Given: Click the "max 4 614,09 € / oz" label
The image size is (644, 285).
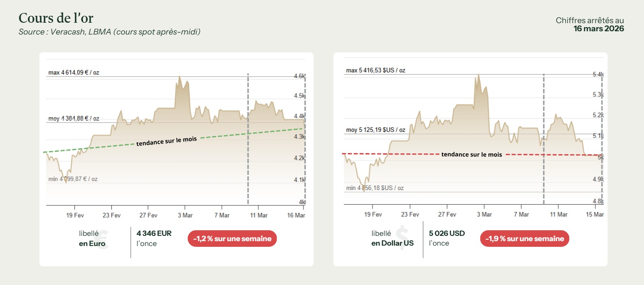Looking at the screenshot, I should click(x=74, y=73).
